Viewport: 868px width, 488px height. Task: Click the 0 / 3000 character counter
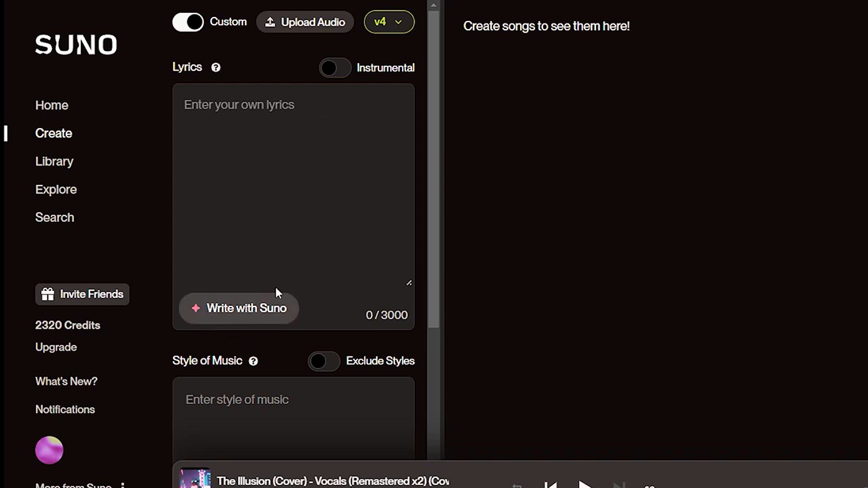pyautogui.click(x=387, y=315)
